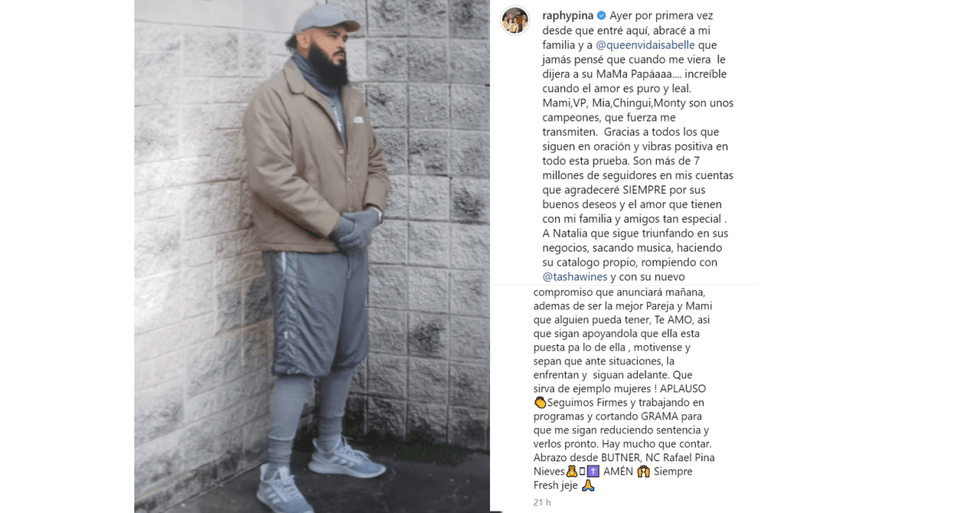This screenshot has height=513, width=980.
Task: Click the raising hands emoji after AMÉN
Action: coord(643,472)
